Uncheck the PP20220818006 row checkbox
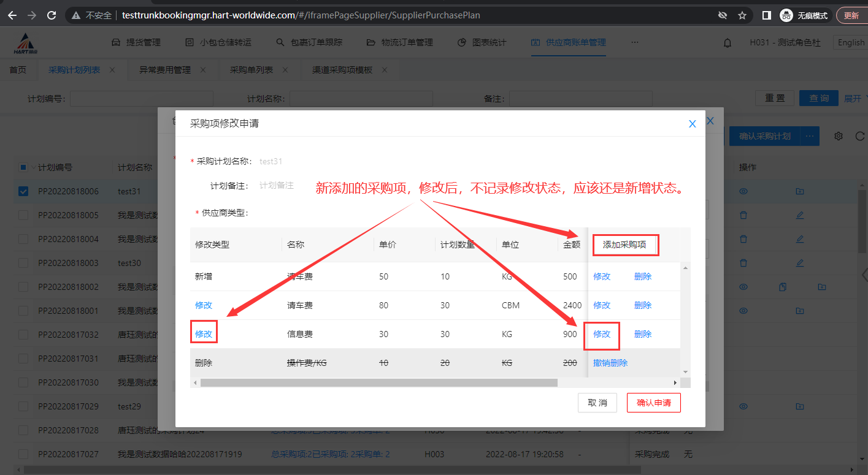The image size is (868, 475). pos(23,191)
